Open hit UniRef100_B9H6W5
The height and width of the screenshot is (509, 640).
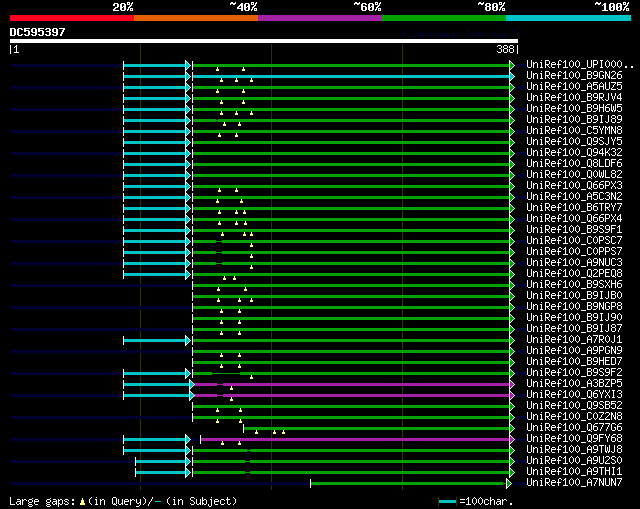coord(574,109)
